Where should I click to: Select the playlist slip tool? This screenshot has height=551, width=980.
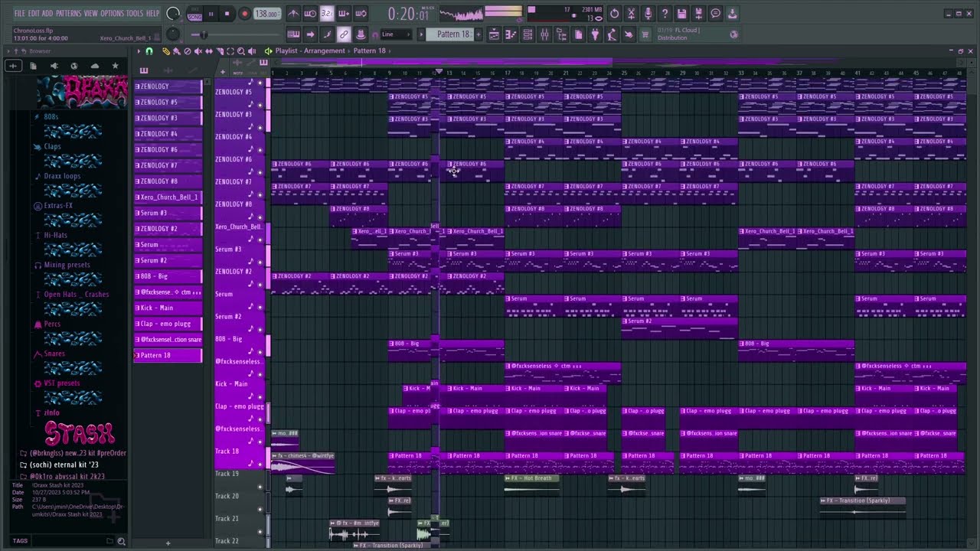(209, 51)
